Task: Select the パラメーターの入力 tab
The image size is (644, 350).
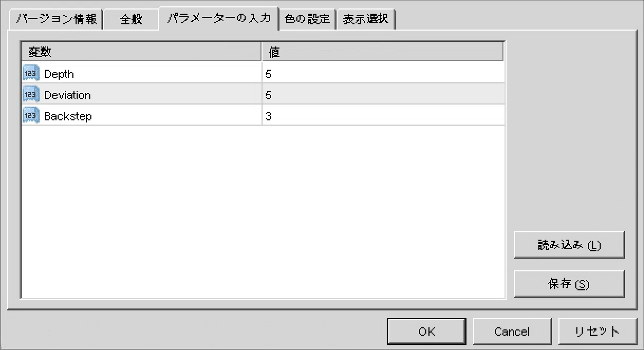Action: [x=219, y=19]
